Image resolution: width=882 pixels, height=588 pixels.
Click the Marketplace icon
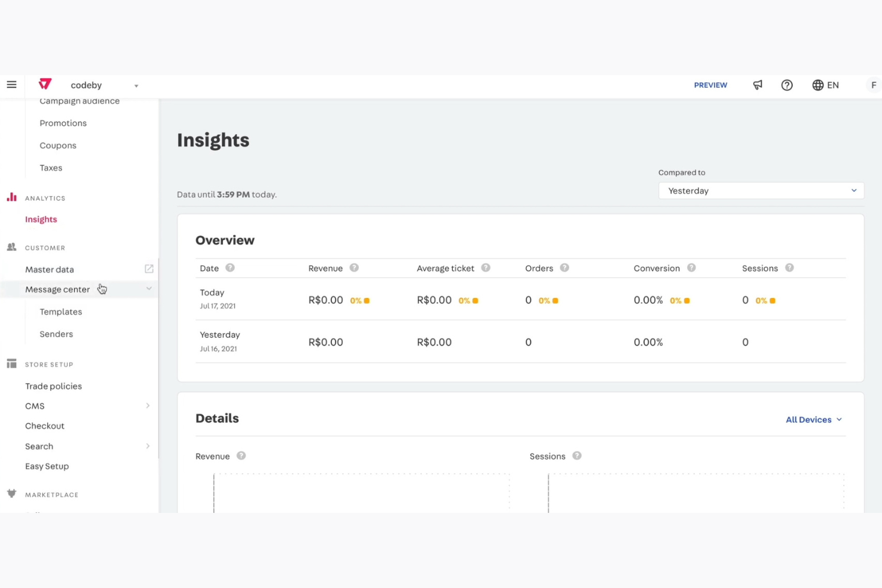tap(11, 493)
